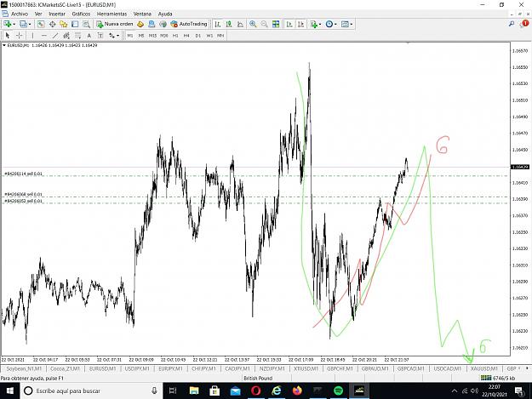Open the notification alert icon

pyautogui.click(x=524, y=24)
